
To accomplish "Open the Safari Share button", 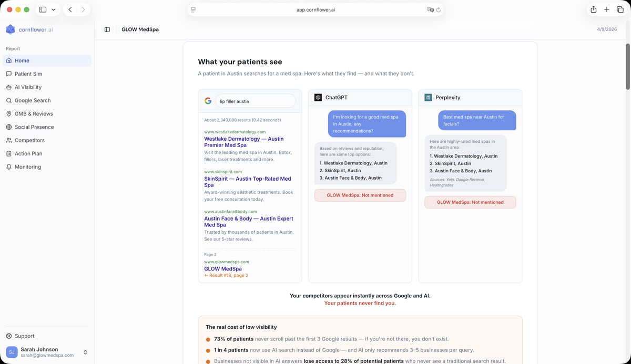I will pos(593,9).
